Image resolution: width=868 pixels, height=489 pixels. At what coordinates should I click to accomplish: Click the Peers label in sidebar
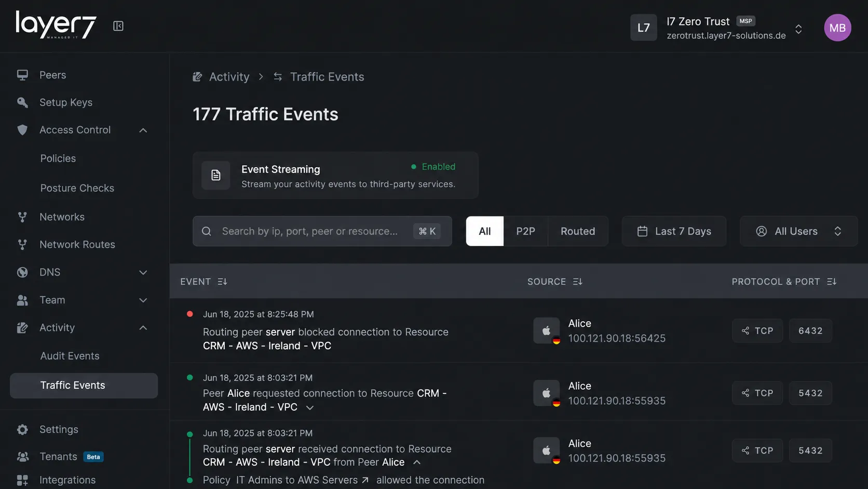(x=53, y=75)
